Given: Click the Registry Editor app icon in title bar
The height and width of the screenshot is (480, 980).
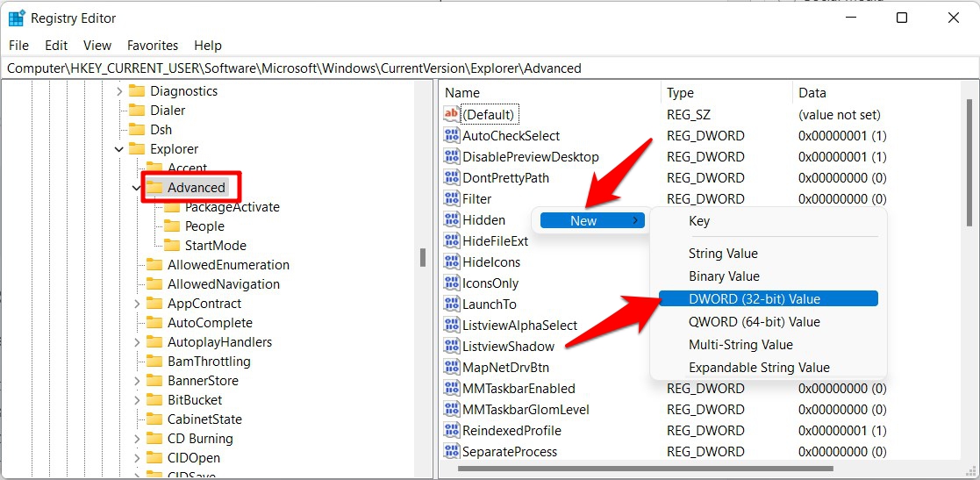Looking at the screenshot, I should coord(16,18).
